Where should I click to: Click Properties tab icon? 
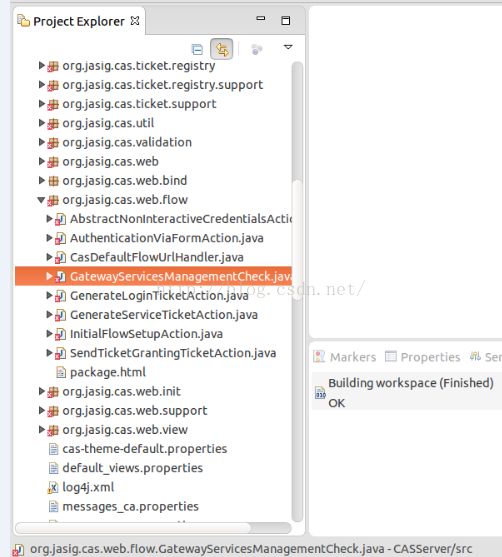(391, 356)
